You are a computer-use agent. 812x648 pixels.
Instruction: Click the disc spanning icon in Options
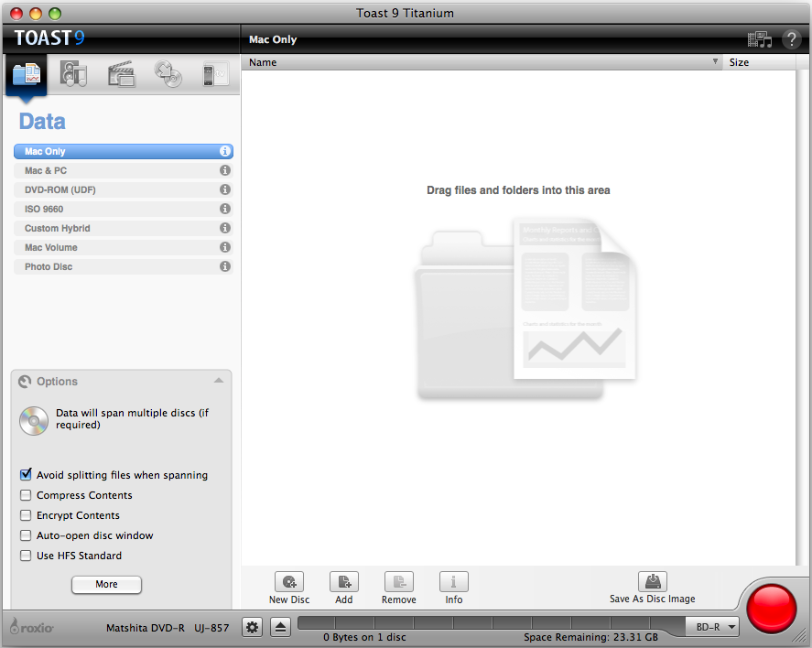[x=34, y=420]
